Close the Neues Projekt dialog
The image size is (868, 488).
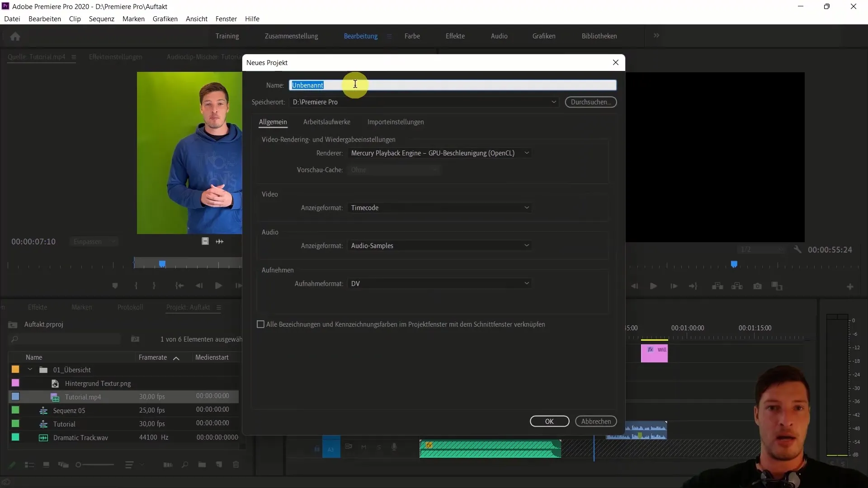(616, 62)
